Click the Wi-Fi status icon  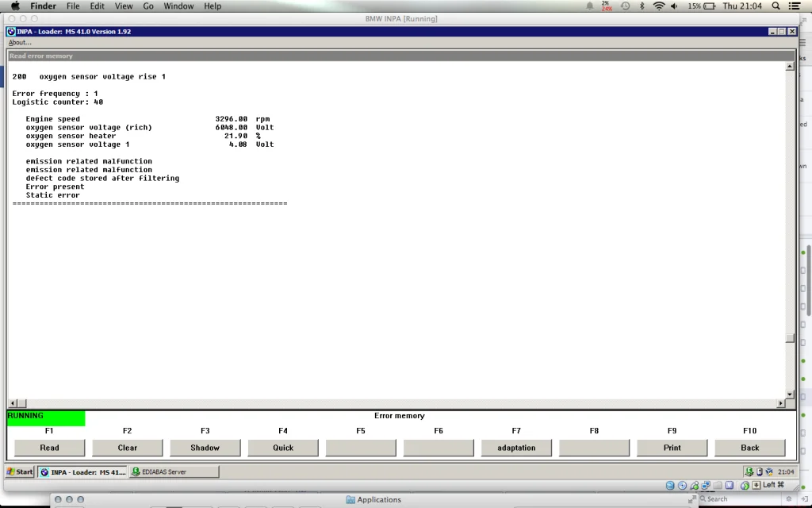[x=659, y=6]
